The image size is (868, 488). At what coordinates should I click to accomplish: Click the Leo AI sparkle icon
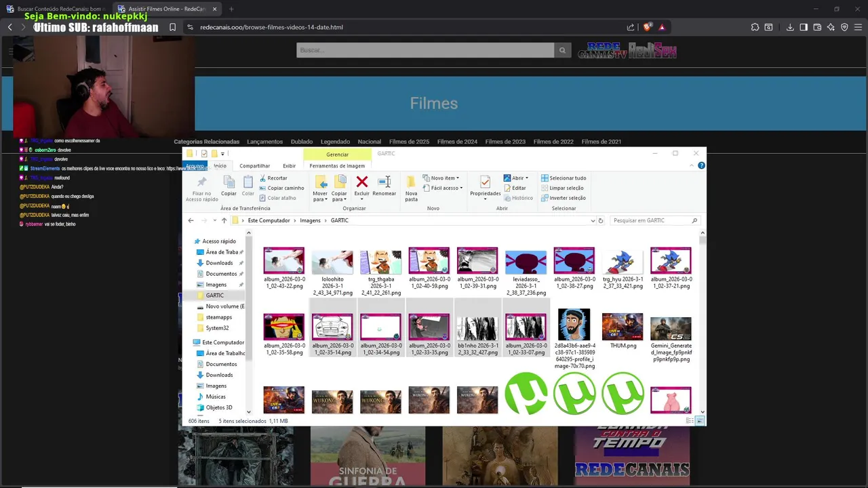point(831,27)
